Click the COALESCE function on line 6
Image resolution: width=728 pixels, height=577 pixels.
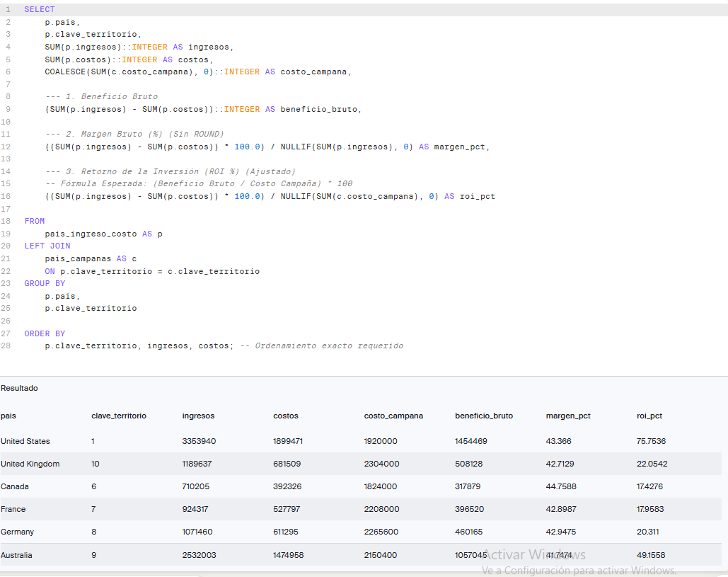pyautogui.click(x=65, y=72)
